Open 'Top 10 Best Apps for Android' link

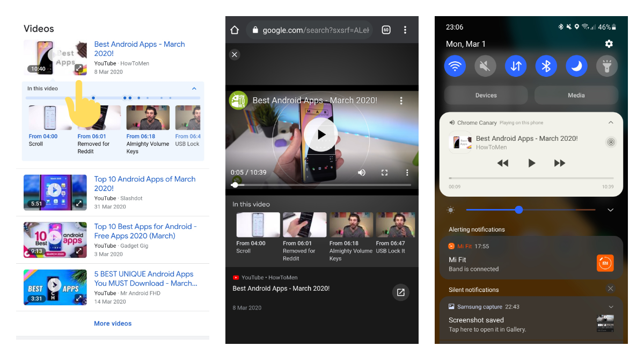(x=145, y=231)
